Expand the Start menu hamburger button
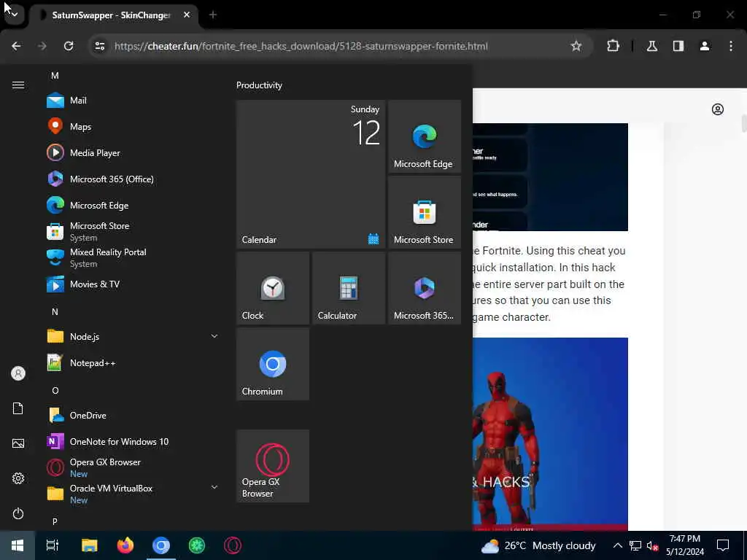Image resolution: width=747 pixels, height=560 pixels. coord(18,85)
